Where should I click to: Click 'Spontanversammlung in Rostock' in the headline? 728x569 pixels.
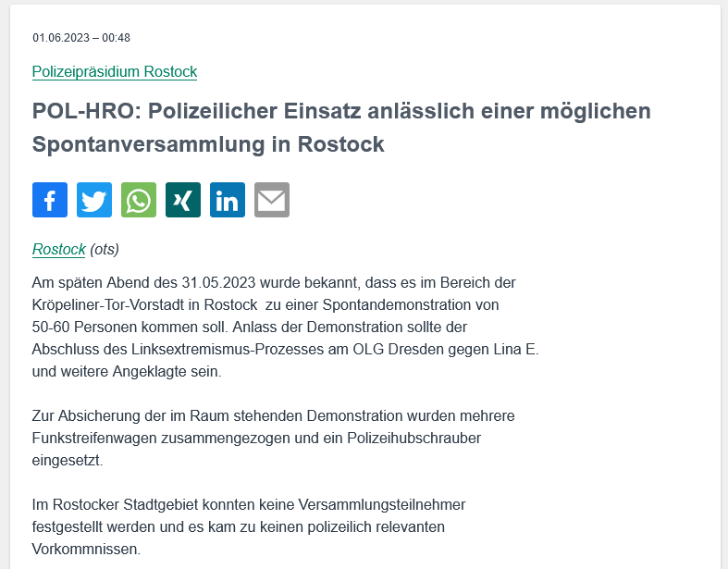208,144
